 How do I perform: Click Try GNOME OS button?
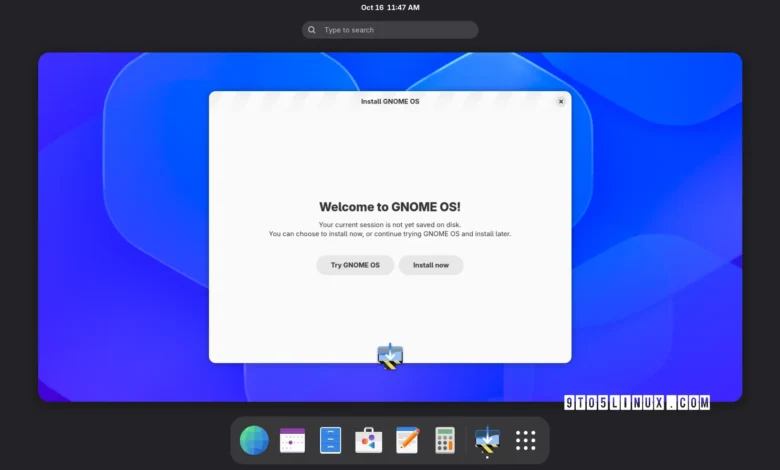click(355, 265)
